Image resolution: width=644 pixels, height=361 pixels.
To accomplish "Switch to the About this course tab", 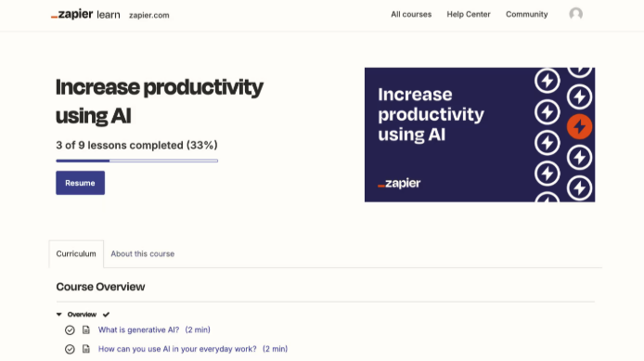I will point(143,253).
